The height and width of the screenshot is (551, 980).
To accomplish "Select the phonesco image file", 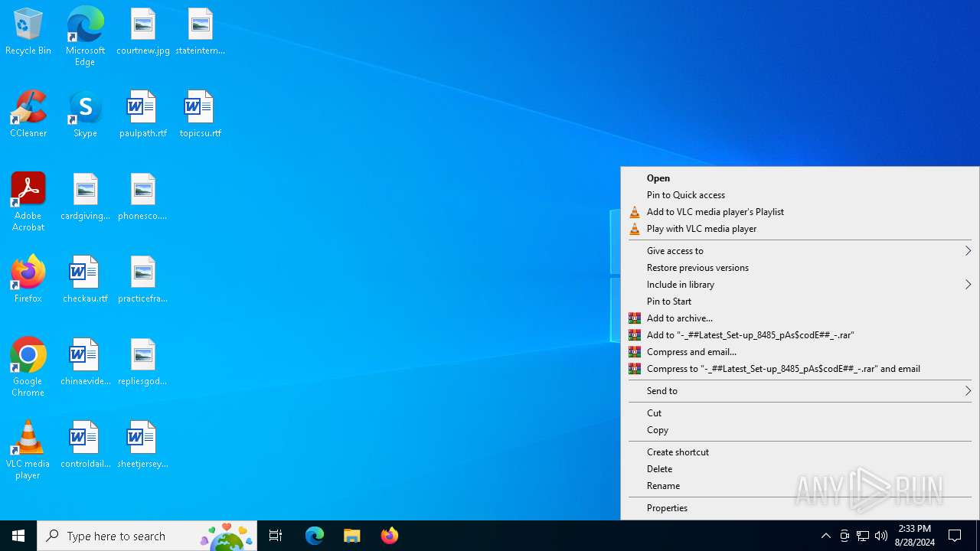I will 143,197.
